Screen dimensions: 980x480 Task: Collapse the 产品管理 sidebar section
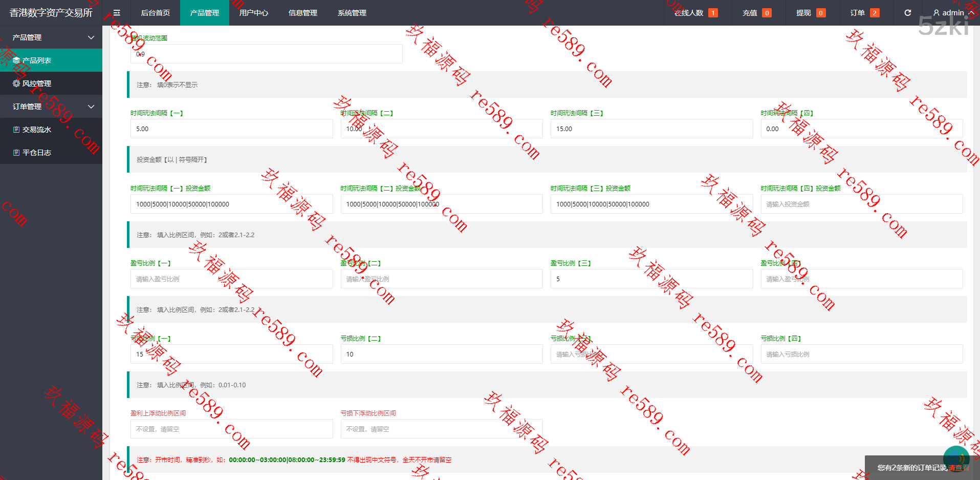point(91,37)
